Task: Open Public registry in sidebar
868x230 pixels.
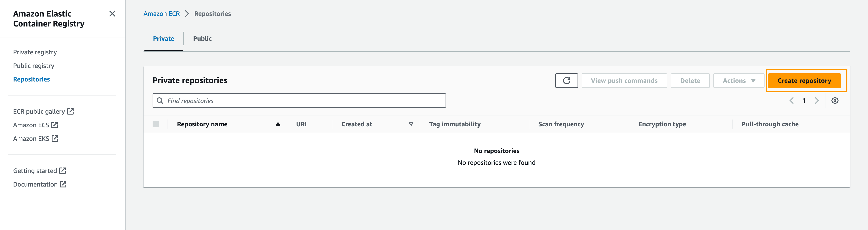Action: 34,66
